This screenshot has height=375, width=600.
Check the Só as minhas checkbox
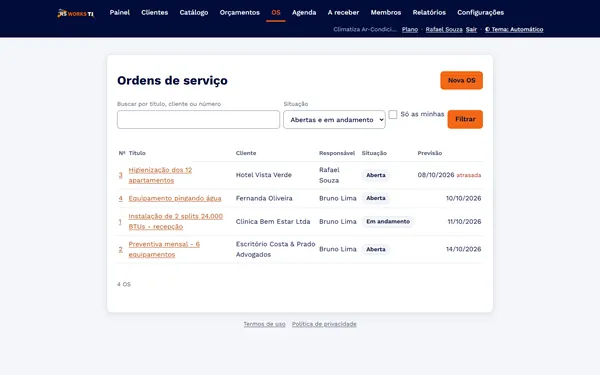point(393,114)
